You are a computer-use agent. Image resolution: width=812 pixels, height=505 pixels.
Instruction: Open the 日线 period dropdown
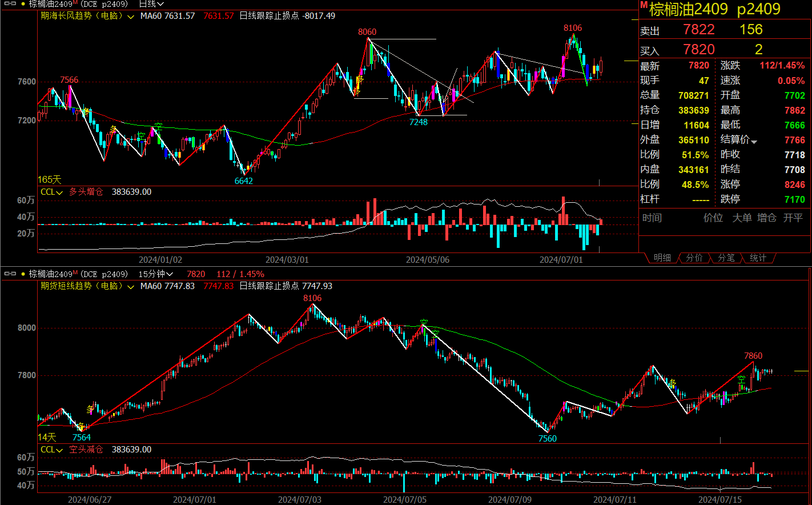tap(151, 4)
